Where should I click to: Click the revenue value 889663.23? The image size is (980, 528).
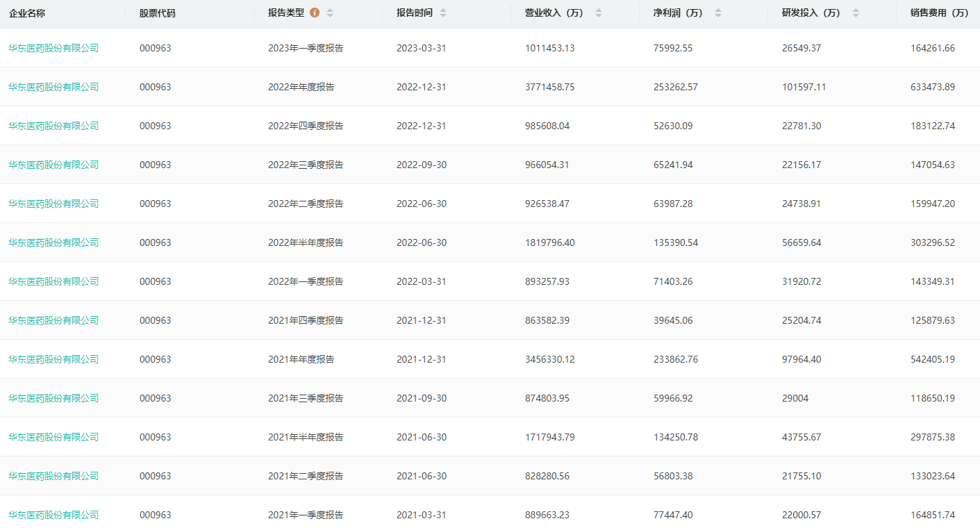(x=547, y=515)
